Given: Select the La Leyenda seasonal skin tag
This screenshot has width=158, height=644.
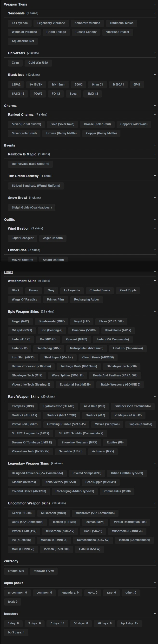Looking at the screenshot, I should 20,23.
